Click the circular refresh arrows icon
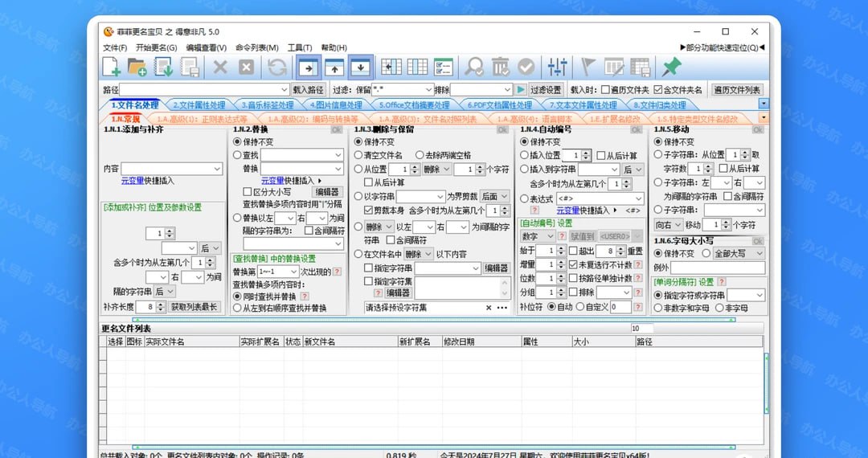Image resolution: width=868 pixels, height=458 pixels. 277,67
